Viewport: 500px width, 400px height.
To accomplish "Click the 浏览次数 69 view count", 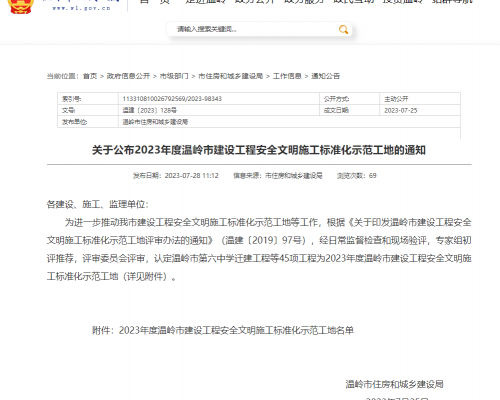I will [x=356, y=176].
